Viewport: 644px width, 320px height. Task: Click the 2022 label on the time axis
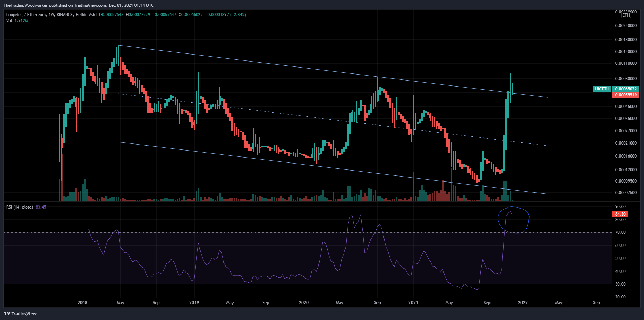pyautogui.click(x=523, y=303)
